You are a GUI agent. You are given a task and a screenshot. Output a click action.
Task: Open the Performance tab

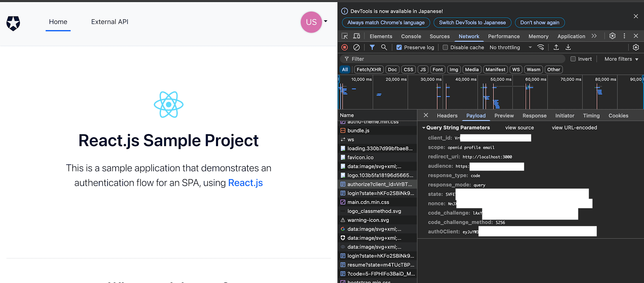[504, 36]
